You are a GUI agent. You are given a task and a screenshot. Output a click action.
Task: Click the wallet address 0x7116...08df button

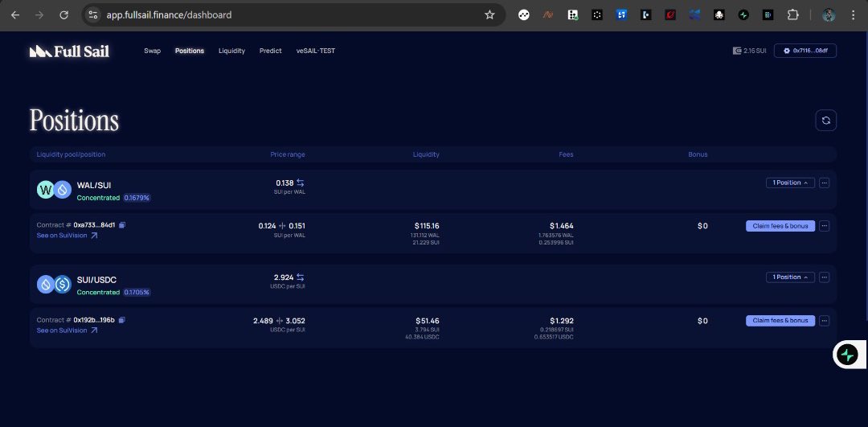[805, 51]
